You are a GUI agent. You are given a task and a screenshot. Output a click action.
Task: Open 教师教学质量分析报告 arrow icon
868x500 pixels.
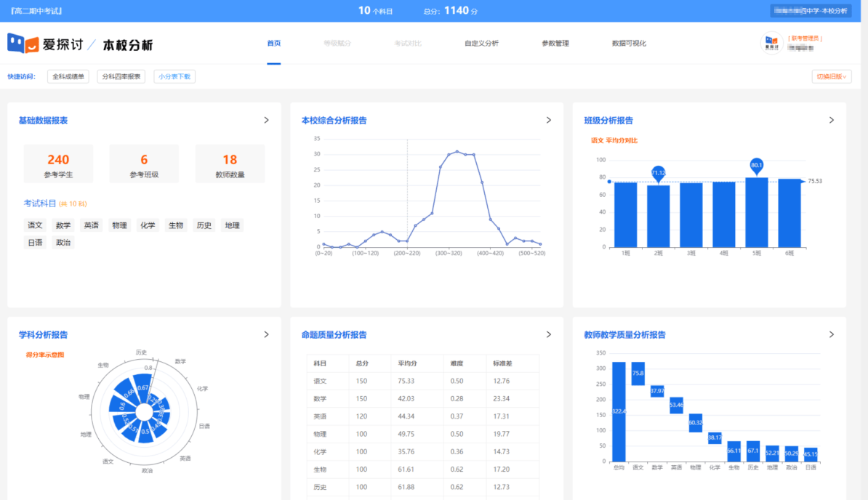click(832, 334)
